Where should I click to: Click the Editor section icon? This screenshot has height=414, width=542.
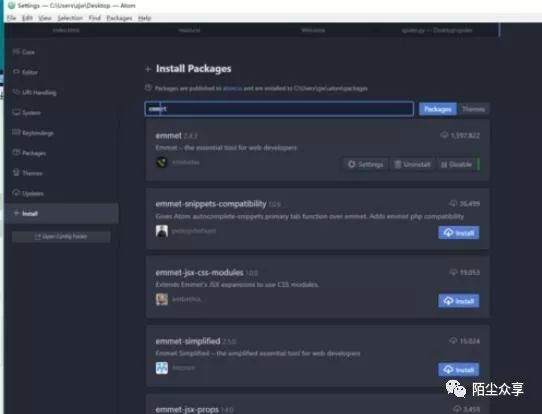[x=16, y=72]
